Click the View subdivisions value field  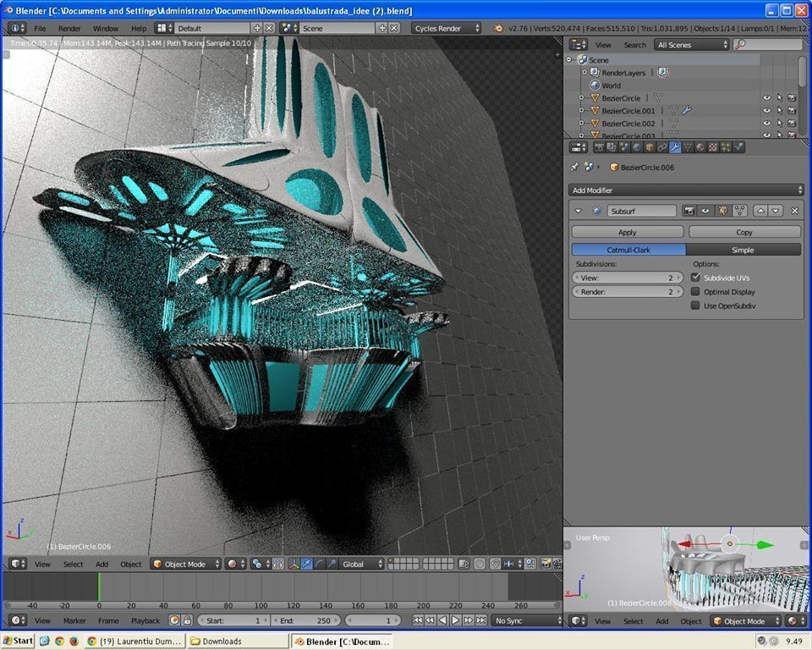click(x=627, y=278)
